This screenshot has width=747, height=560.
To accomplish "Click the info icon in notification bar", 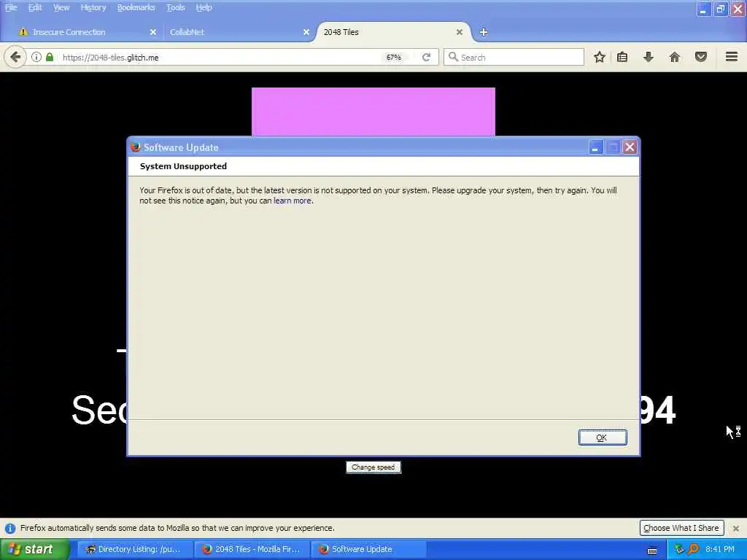I will click(10, 528).
